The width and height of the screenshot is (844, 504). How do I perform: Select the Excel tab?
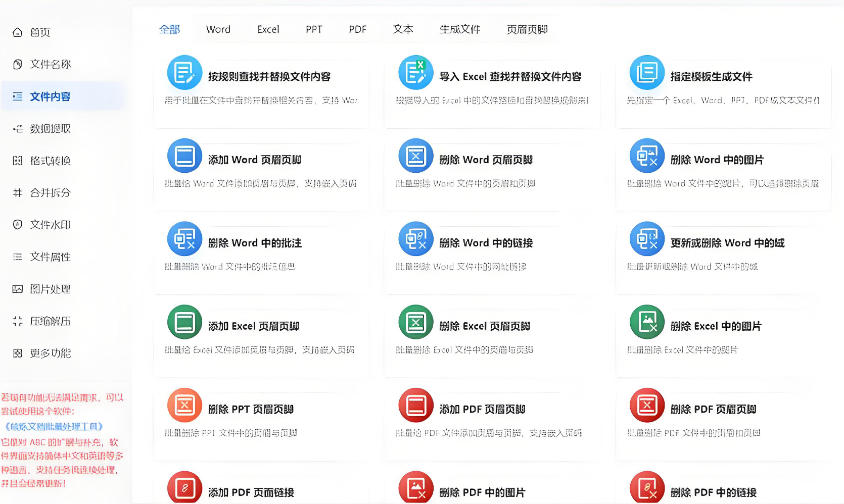point(268,29)
